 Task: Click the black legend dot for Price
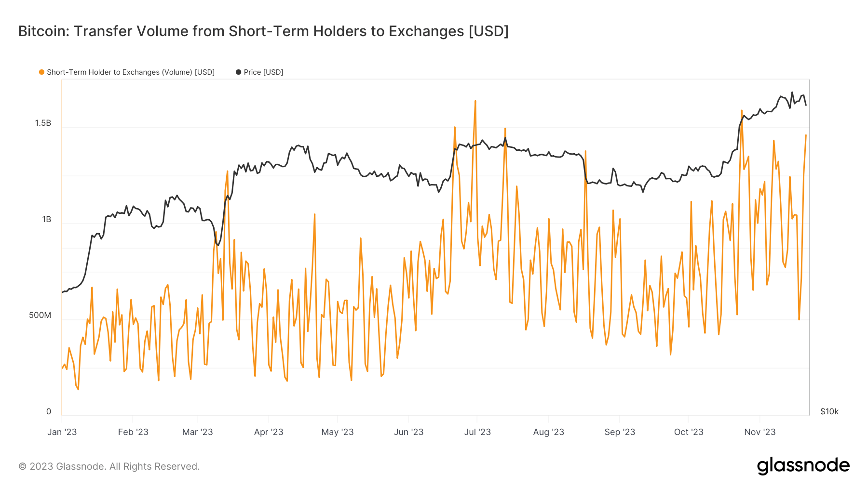point(238,72)
